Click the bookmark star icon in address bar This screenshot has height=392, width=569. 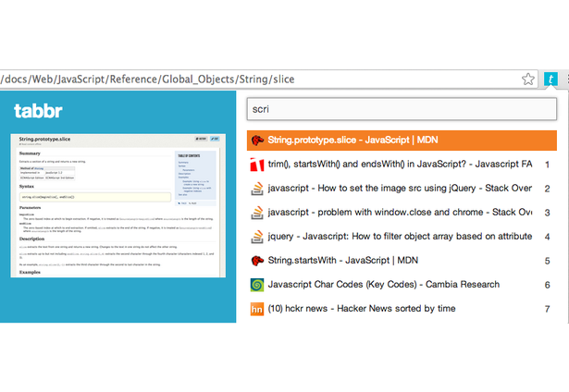pyautogui.click(x=528, y=80)
